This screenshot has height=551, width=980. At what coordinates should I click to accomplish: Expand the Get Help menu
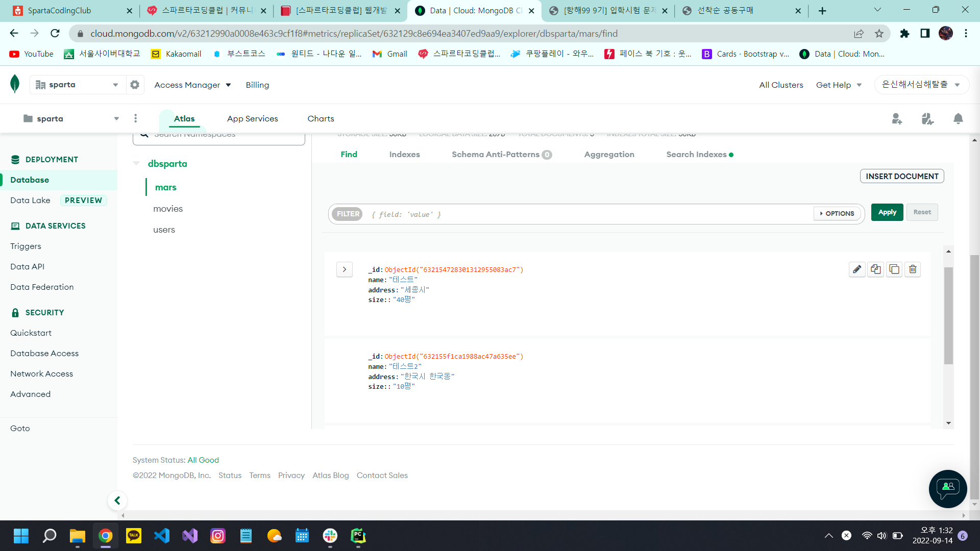pyautogui.click(x=839, y=85)
